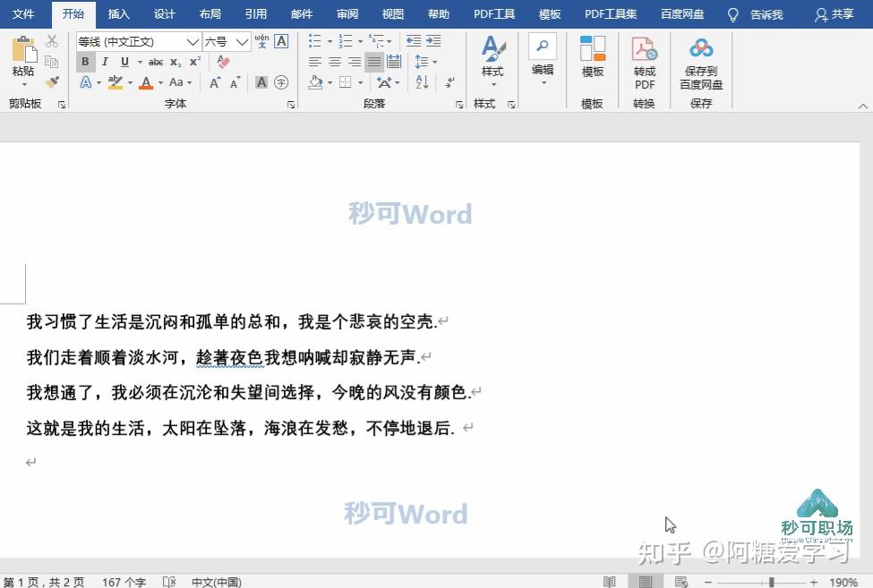The image size is (873, 588).
Task: Click the 190% zoom level
Action: click(843, 582)
